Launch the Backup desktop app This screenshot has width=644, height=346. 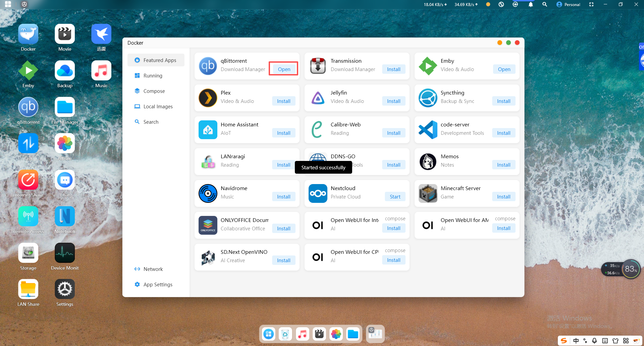[x=65, y=70]
